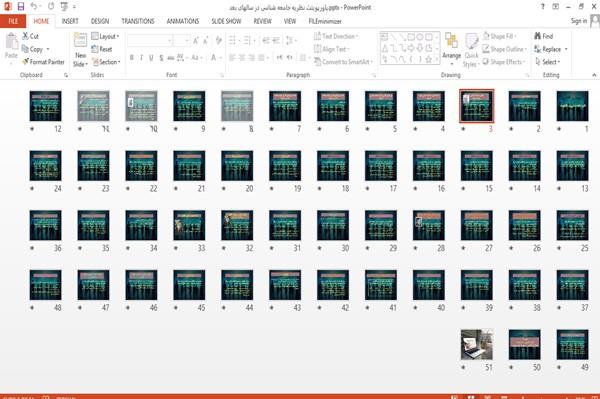
Task: Open the Layout dropdown
Action: pos(105,36)
